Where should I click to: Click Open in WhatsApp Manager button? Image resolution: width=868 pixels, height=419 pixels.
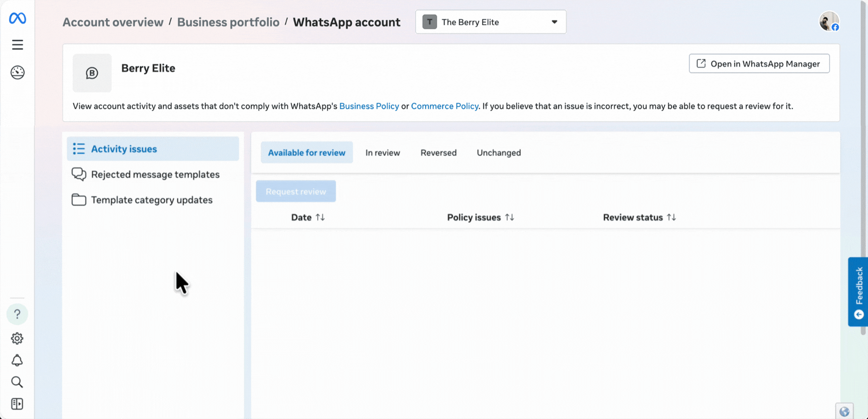pyautogui.click(x=759, y=63)
